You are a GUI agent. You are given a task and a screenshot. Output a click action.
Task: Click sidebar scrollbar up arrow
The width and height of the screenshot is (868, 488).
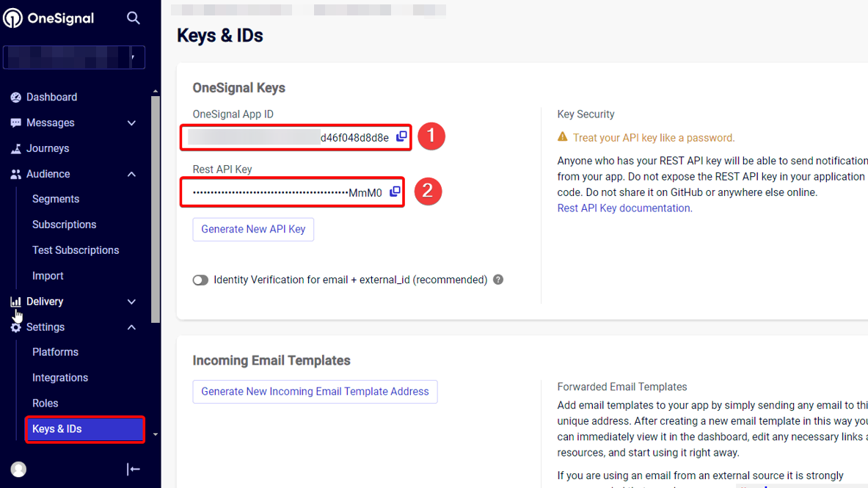(x=156, y=92)
